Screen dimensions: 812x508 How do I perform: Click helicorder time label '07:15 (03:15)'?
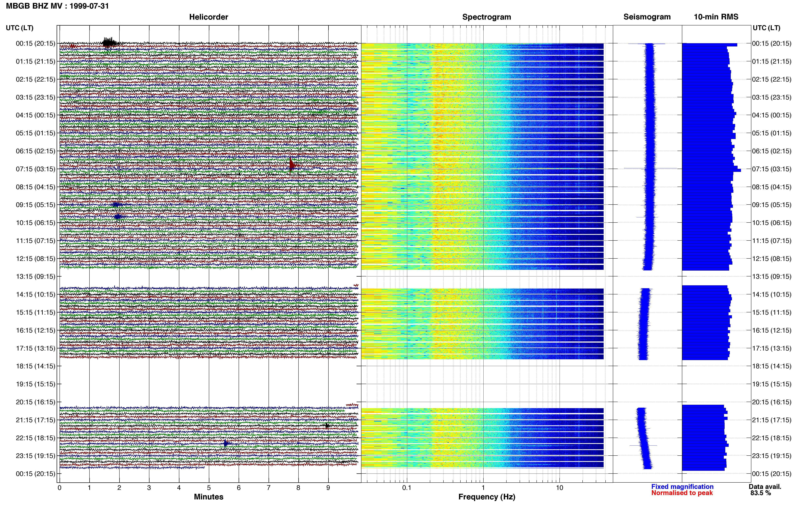point(36,169)
